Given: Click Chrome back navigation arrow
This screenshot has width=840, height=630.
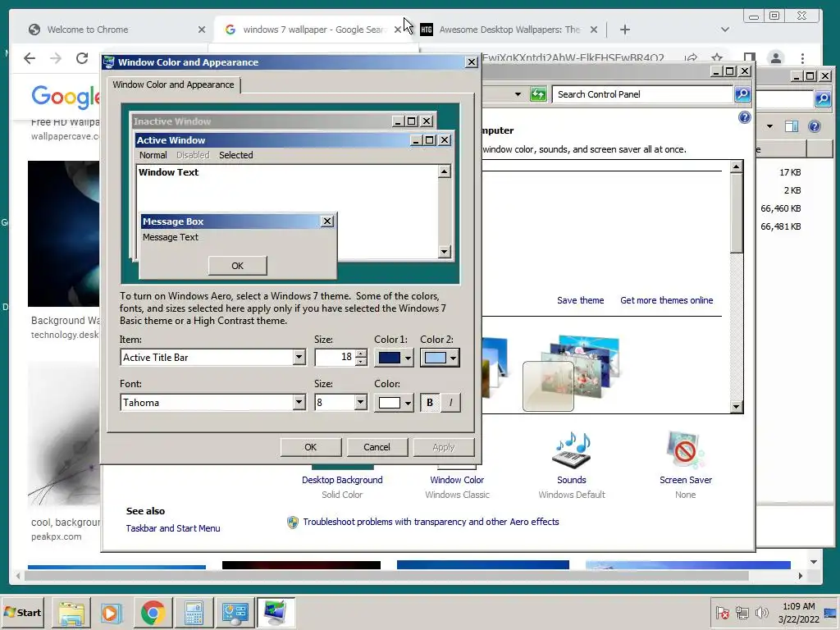Looking at the screenshot, I should [30, 58].
